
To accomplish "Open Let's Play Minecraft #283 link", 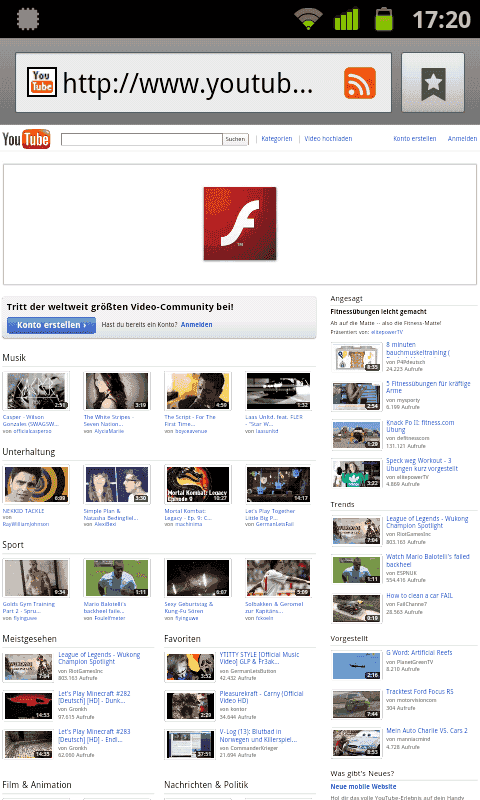I will coord(94,736).
